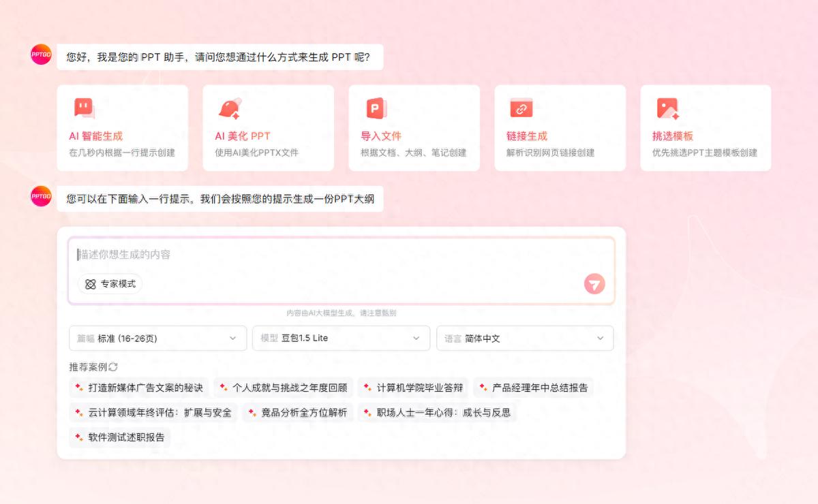Choose the 产品经理年中总结报告 suggestion

pos(533,388)
